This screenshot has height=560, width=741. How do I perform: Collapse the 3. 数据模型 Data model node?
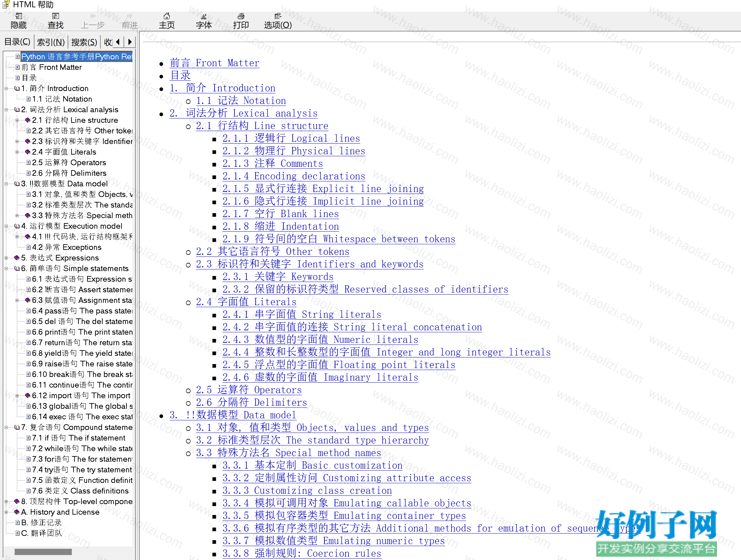click(6, 184)
